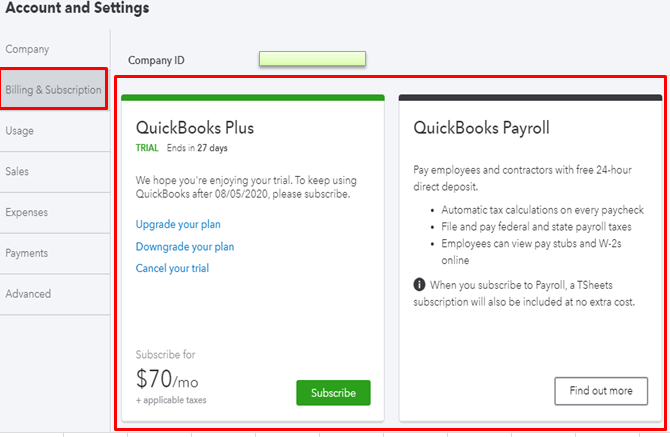Click the Downgrade your plan link

click(185, 246)
